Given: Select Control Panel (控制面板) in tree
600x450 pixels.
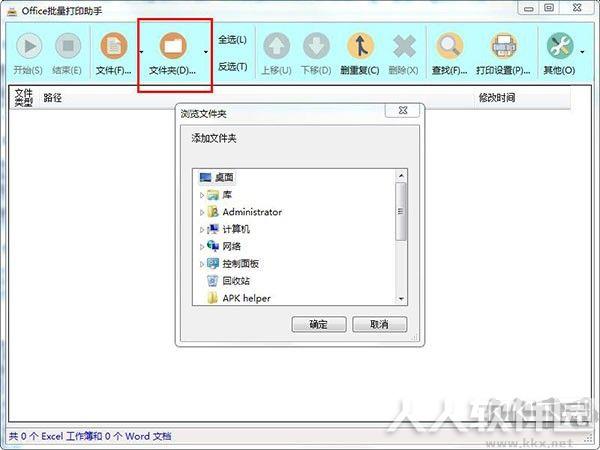Looking at the screenshot, I should (x=233, y=263).
